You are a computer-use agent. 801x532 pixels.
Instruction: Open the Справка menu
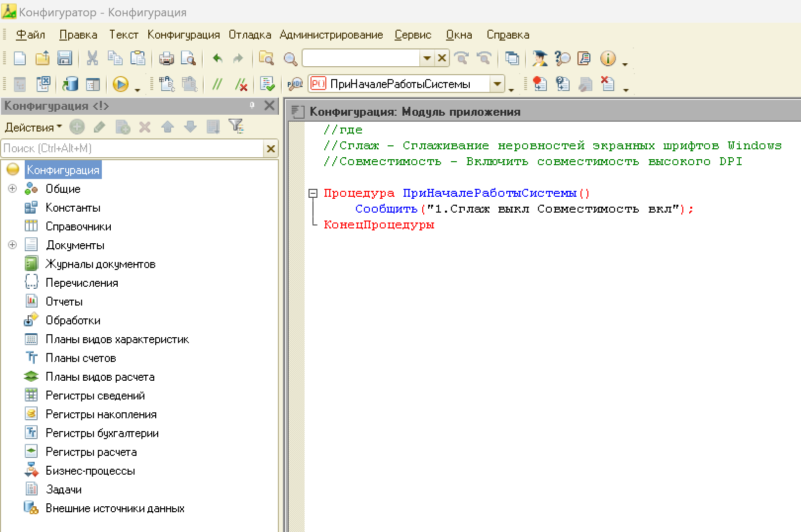click(x=508, y=35)
